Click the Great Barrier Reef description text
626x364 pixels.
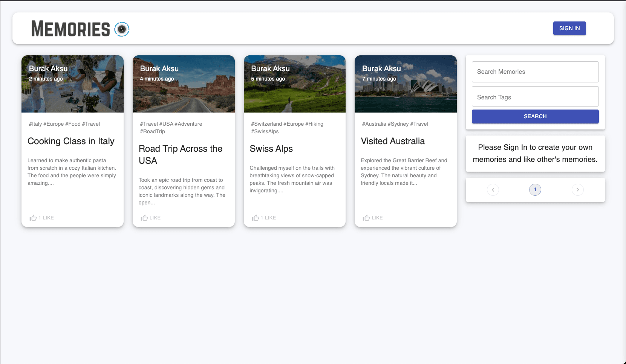coord(404,172)
